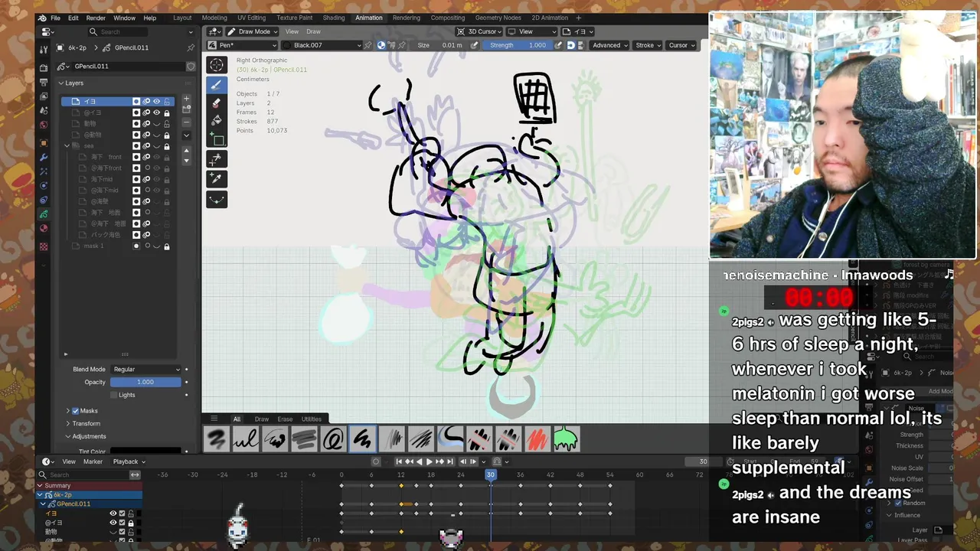This screenshot has height=551, width=980.
Task: Open the Output properties tab
Action: tap(44, 83)
